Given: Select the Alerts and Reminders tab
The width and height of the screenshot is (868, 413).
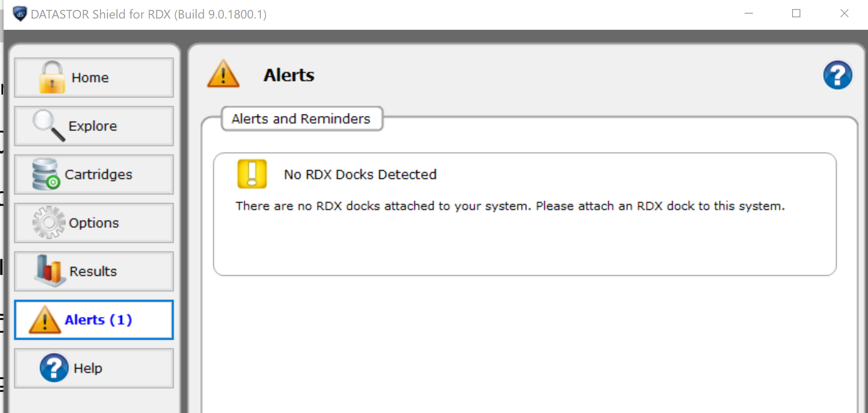Looking at the screenshot, I should (302, 119).
